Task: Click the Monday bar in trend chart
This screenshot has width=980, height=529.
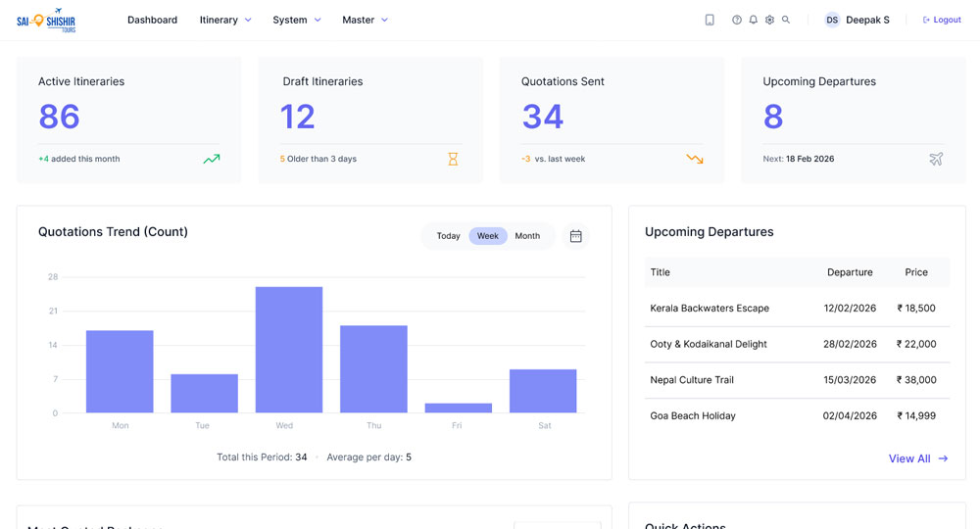Action: pos(120,371)
